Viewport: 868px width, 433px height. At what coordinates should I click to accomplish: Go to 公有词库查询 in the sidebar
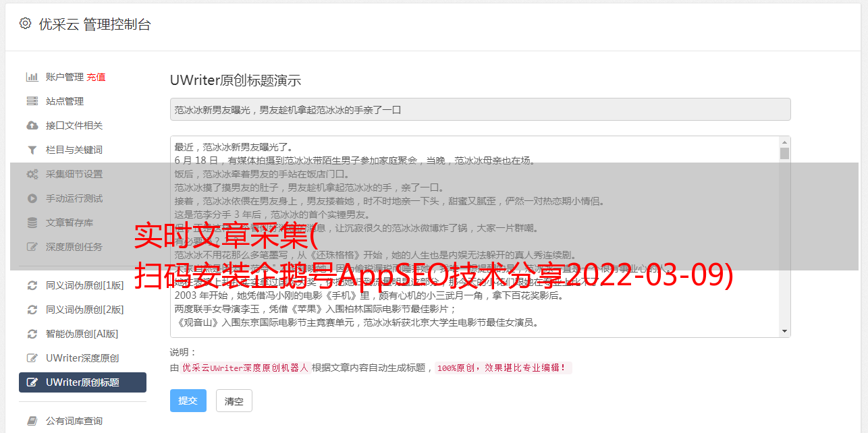pyautogui.click(x=74, y=421)
